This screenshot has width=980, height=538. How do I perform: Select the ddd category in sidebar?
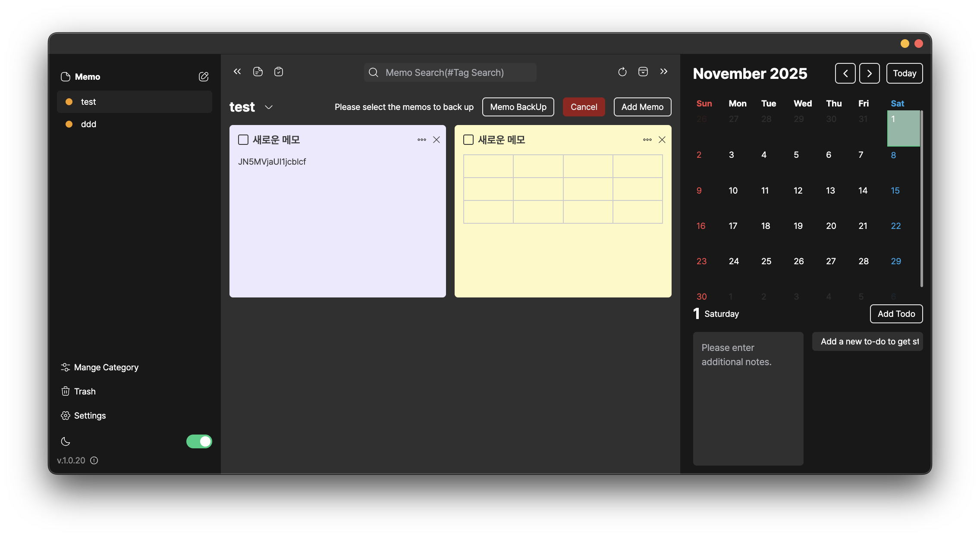[89, 124]
